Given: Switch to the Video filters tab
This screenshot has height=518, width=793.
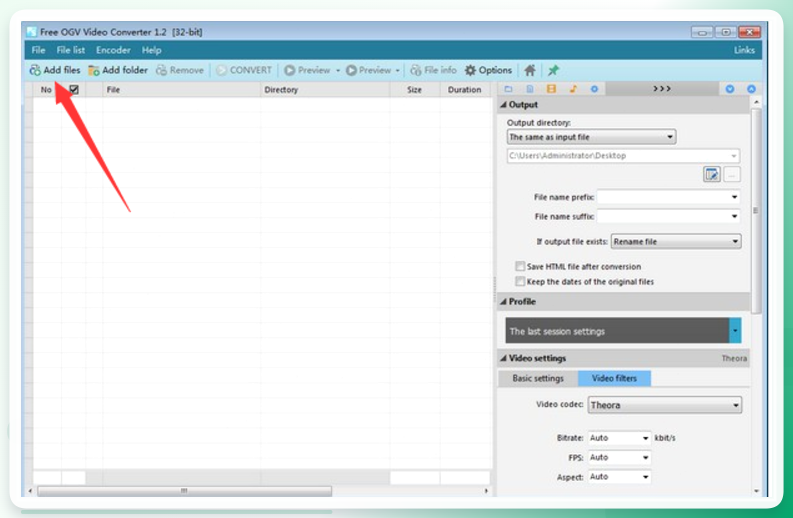Looking at the screenshot, I should 614,378.
